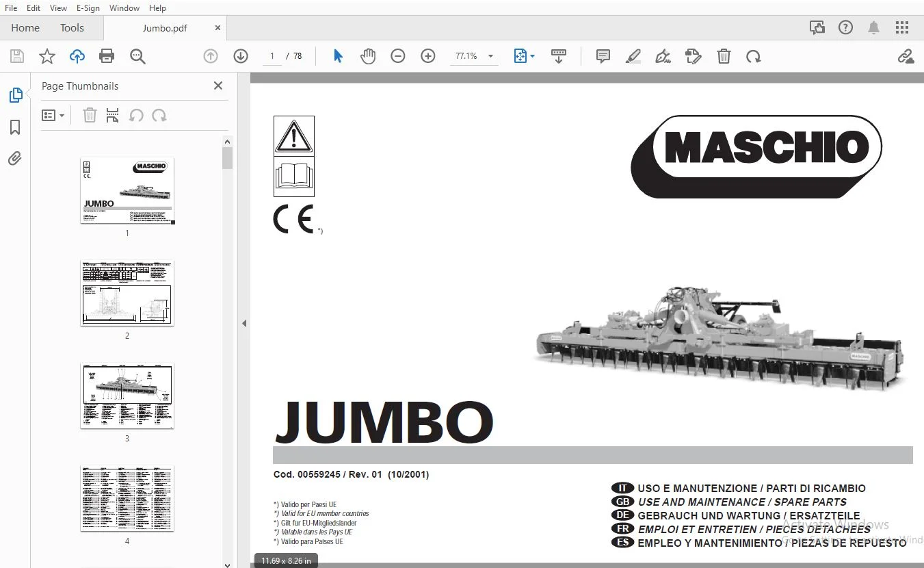
Task: Open the Help question mark icon
Action: [846, 28]
